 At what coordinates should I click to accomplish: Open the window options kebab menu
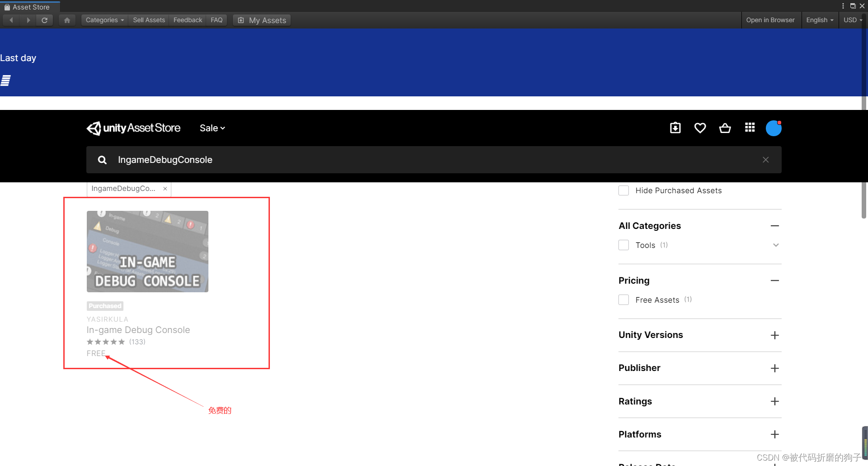843,6
